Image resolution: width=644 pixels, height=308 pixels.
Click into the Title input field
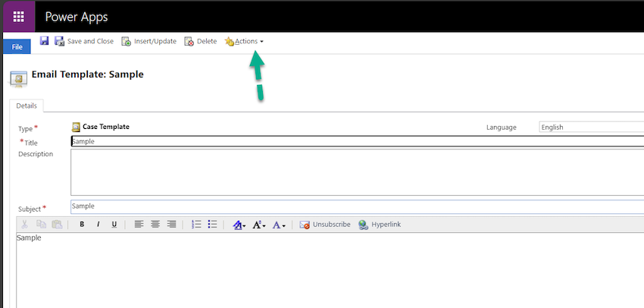pos(358,141)
